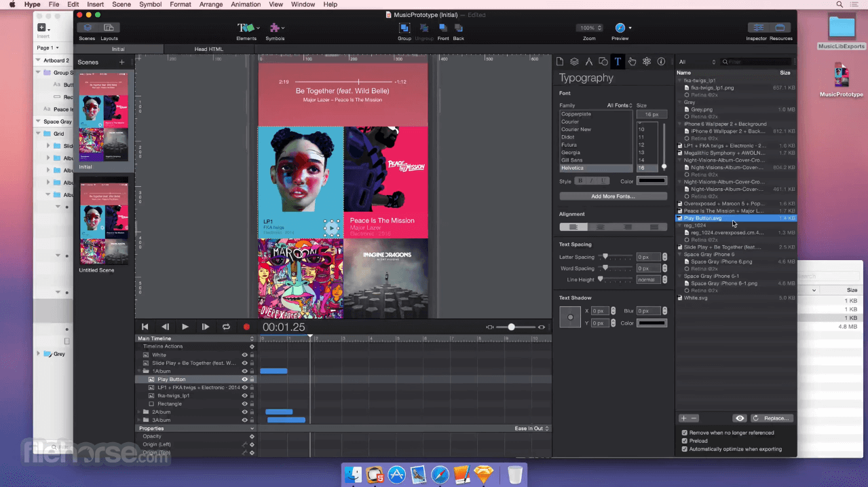Open Ease In Out timing dropdown
Screen dimensions: 868x487
click(531, 429)
